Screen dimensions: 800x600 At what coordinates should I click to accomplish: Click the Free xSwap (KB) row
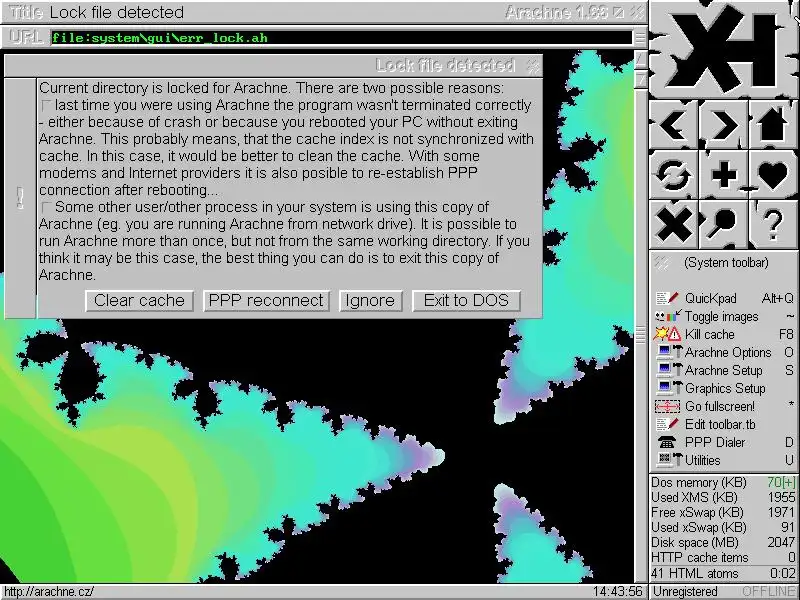coord(723,512)
